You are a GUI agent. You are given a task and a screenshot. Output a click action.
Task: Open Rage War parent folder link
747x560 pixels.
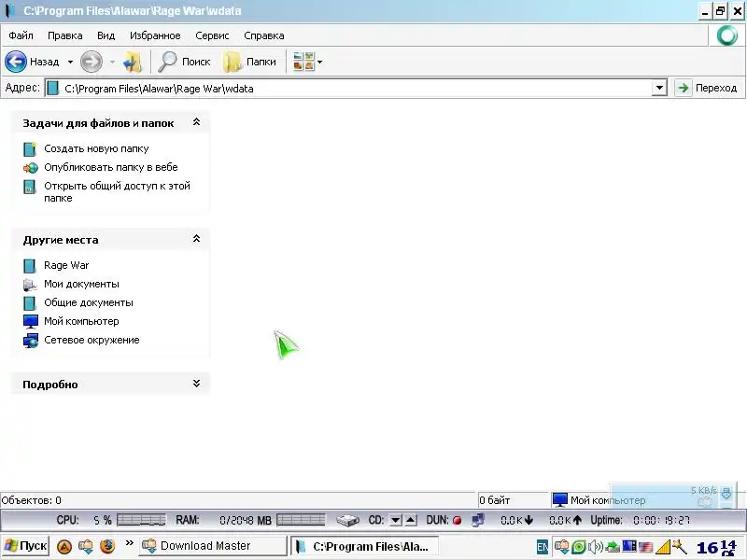tap(66, 265)
